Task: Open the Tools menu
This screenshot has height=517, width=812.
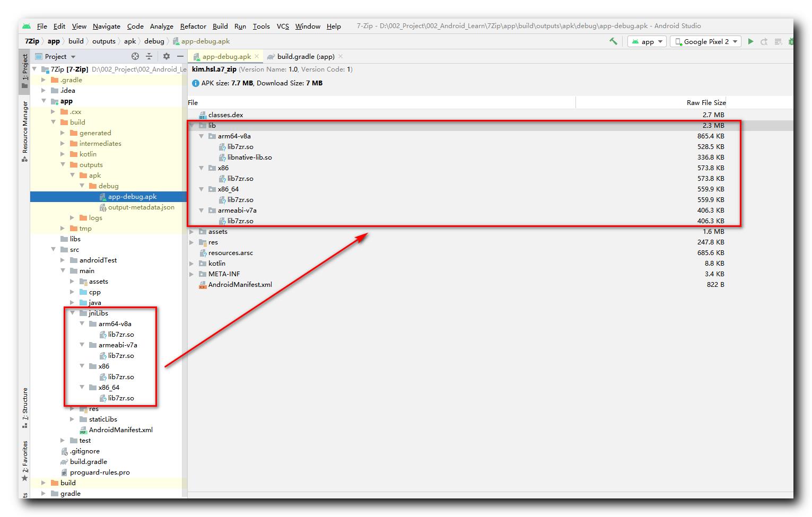Action: (261, 26)
